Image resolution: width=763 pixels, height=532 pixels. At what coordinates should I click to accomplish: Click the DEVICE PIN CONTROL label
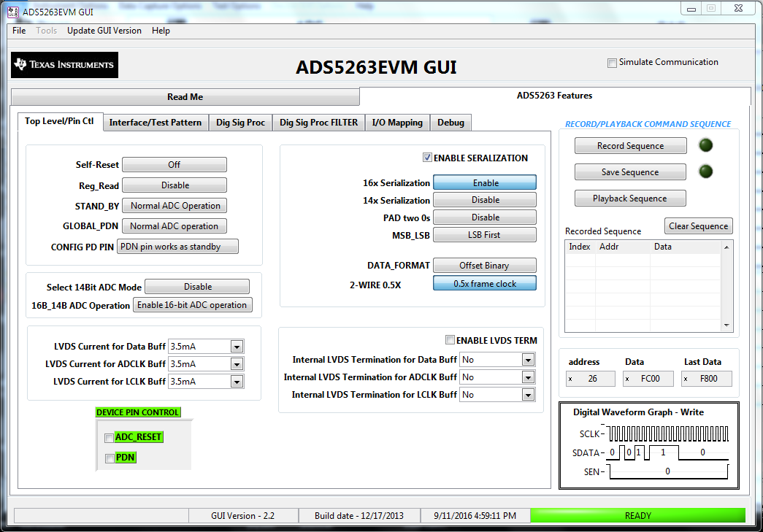point(138,412)
